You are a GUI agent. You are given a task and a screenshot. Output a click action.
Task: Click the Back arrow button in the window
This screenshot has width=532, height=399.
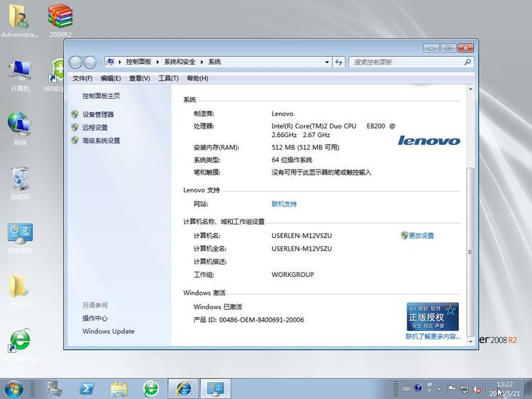pyautogui.click(x=75, y=62)
